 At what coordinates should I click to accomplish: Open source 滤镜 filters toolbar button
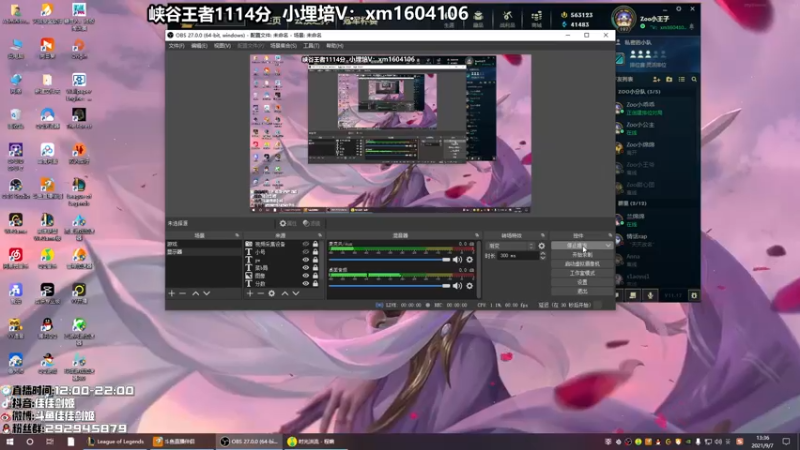pyautogui.click(x=311, y=223)
